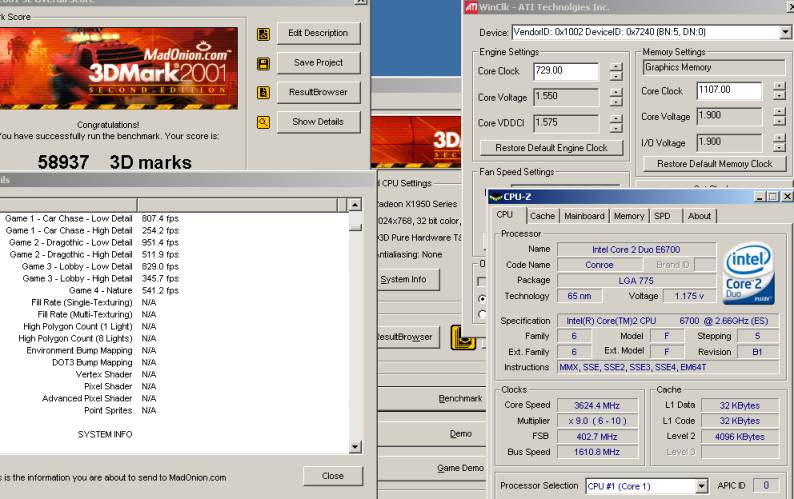The image size is (794, 499).
Task: Click the Show Details button
Action: pos(318,122)
